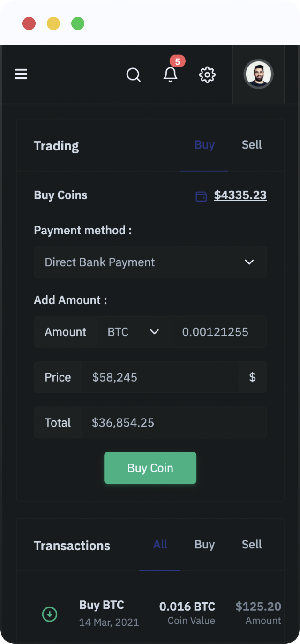The height and width of the screenshot is (644, 300).
Task: Open the $4335.23 balance link
Action: pos(240,195)
